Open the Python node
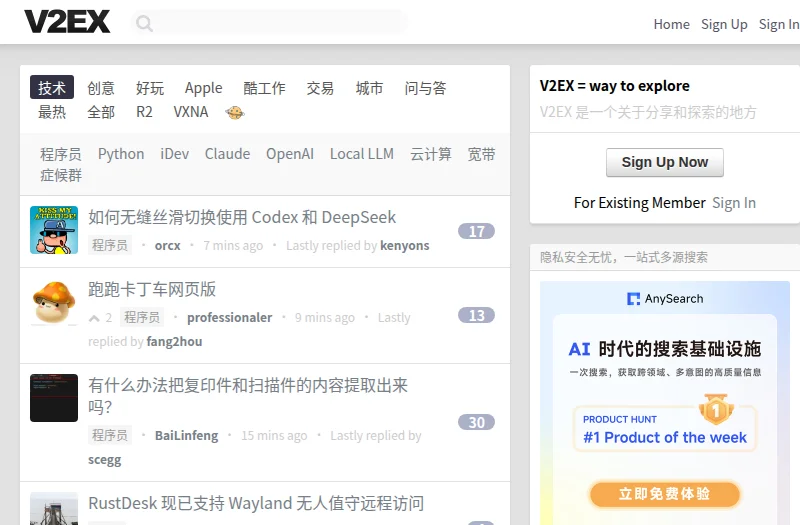The width and height of the screenshot is (800, 525). [121, 154]
